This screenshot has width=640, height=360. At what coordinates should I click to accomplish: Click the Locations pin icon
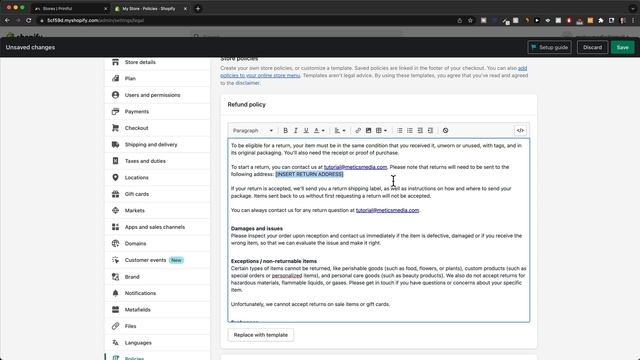(116, 178)
